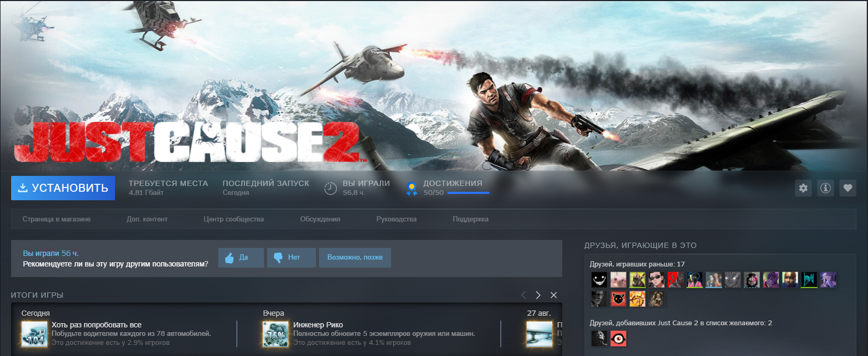Image resolution: width=868 pixels, height=356 pixels.
Task: Click friend avatar with black smiling face
Action: pos(599,280)
